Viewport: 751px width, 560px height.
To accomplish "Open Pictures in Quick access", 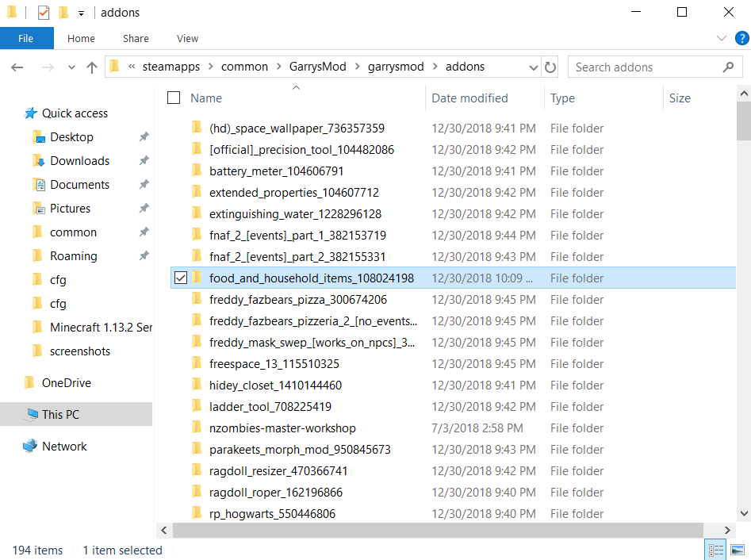I will pyautogui.click(x=70, y=209).
